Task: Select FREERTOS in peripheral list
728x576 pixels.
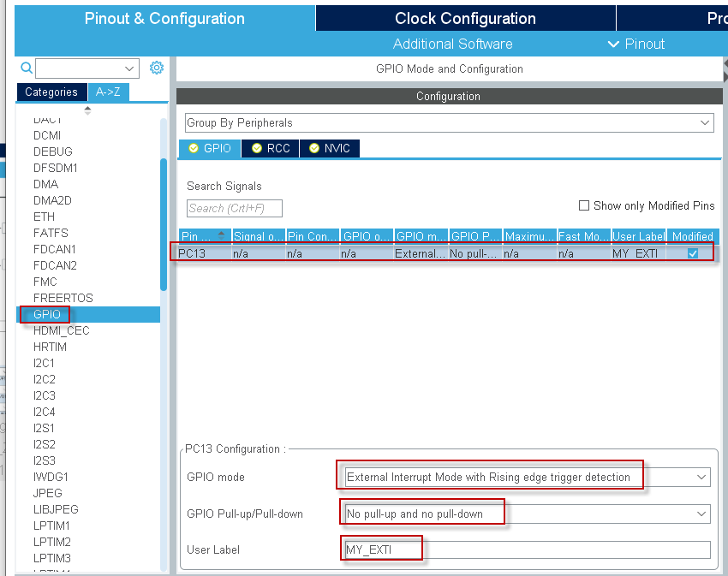Action: [x=63, y=298]
